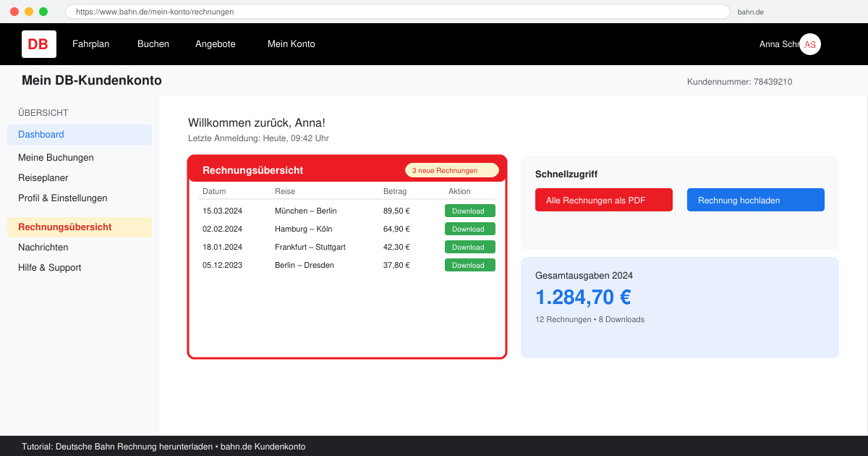Click the DB logo in the header

tap(39, 44)
